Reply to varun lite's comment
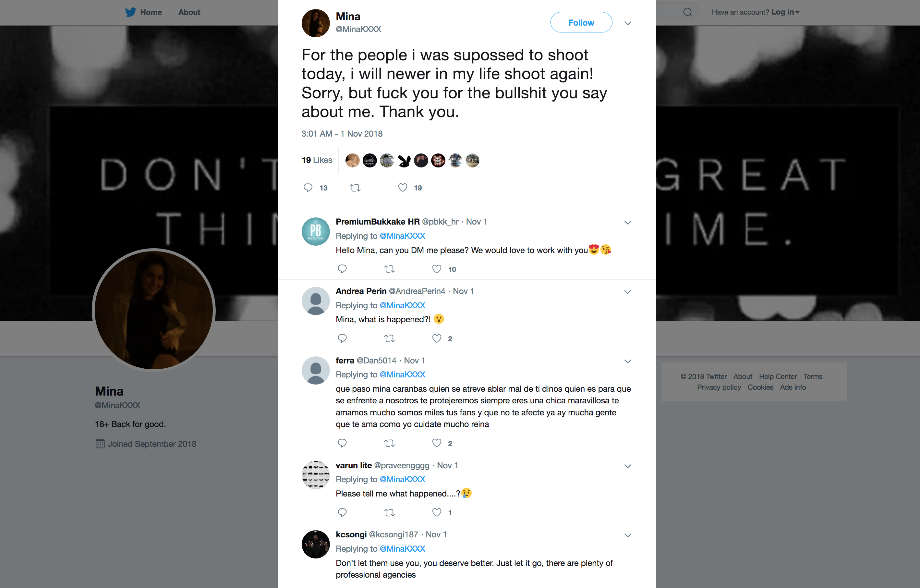This screenshot has width=920, height=588. (342, 512)
